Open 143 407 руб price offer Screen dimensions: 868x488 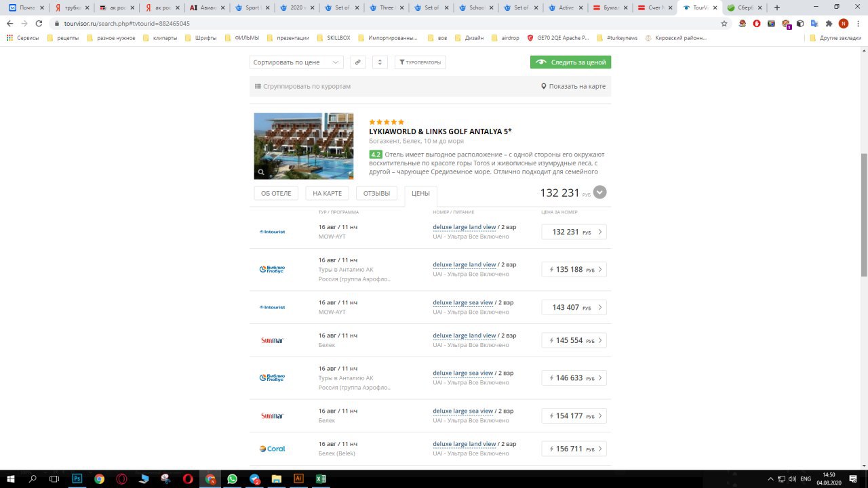pyautogui.click(x=574, y=308)
